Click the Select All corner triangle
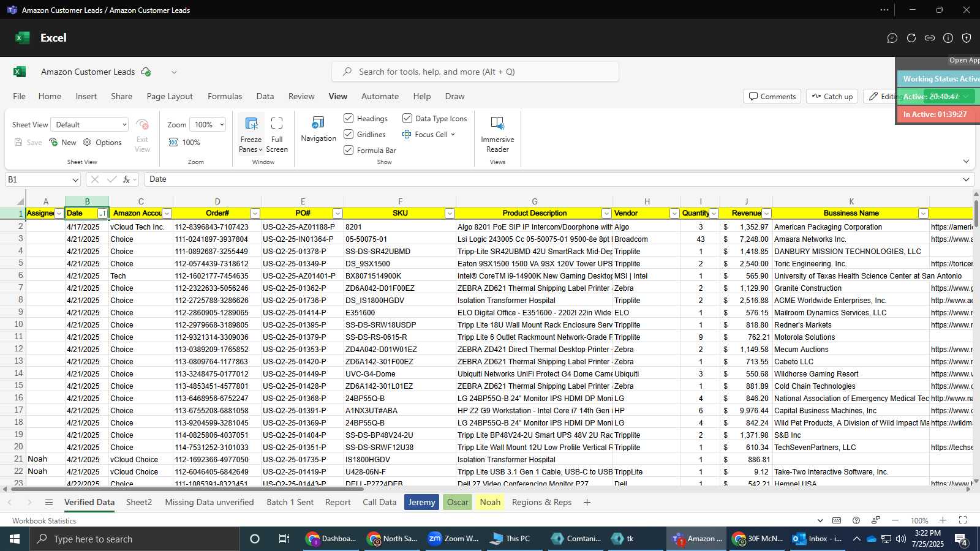 (x=20, y=201)
